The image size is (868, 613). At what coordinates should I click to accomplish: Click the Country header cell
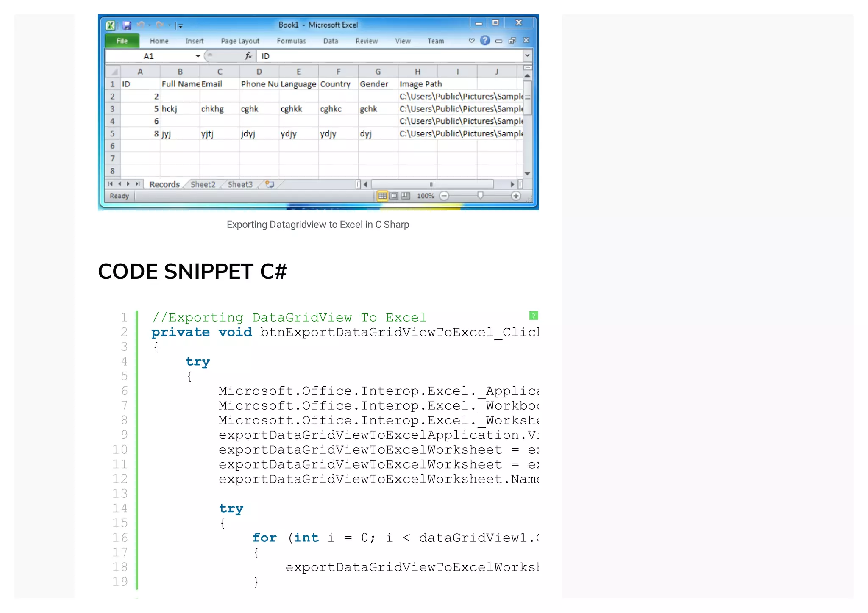pyautogui.click(x=338, y=84)
